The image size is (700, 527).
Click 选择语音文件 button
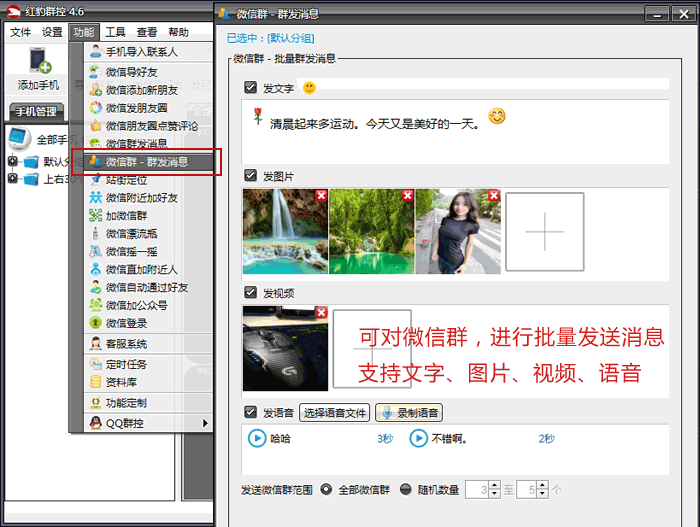click(x=335, y=413)
